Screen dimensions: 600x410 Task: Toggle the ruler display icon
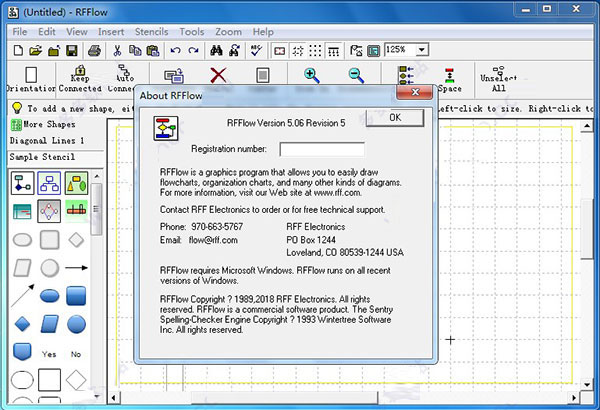333,50
